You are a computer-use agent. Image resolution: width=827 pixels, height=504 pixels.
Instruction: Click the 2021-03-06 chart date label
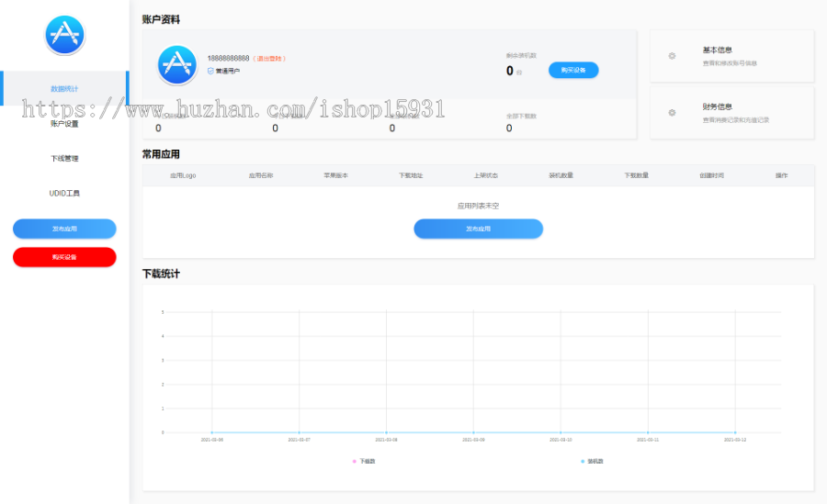[x=212, y=440]
